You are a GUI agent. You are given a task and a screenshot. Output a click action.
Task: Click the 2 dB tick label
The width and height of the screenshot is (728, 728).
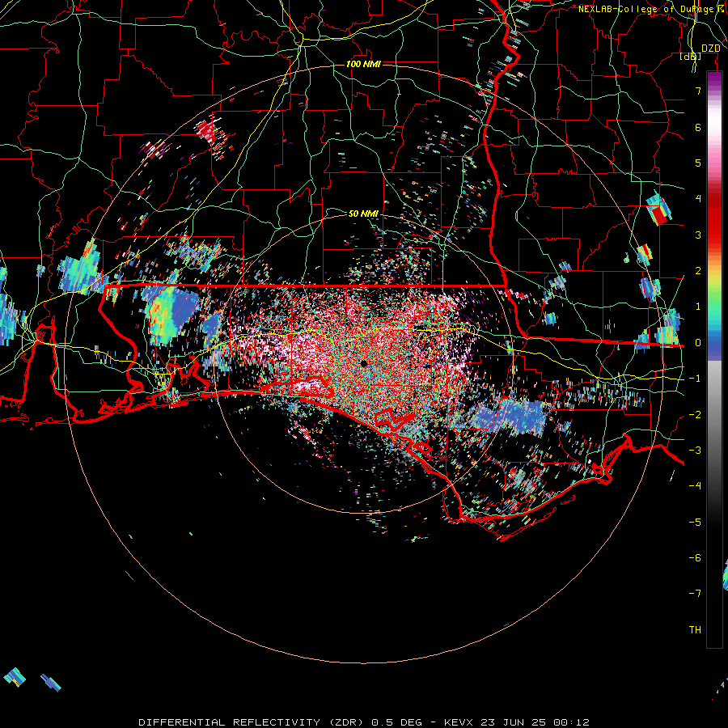698,271
